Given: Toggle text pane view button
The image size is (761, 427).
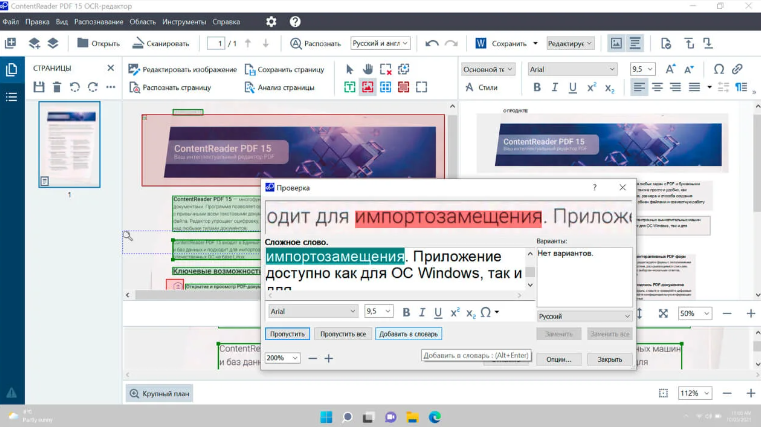Looking at the screenshot, I should pyautogui.click(x=635, y=43).
